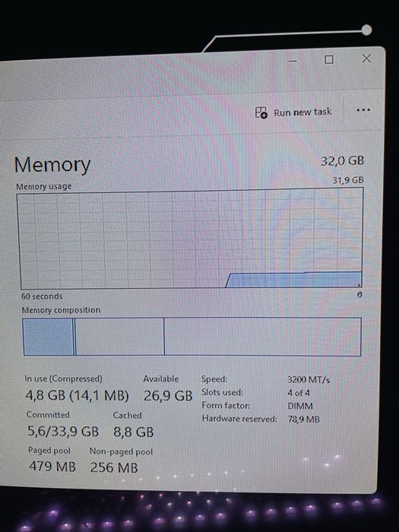
Task: Click the In use value 4,8 GB
Action: coord(45,396)
